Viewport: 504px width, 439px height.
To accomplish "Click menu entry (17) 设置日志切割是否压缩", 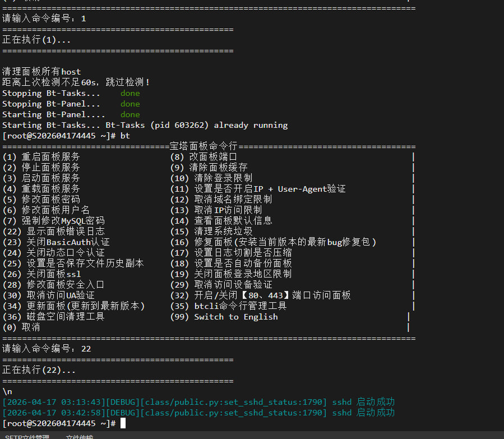I will (x=231, y=253).
